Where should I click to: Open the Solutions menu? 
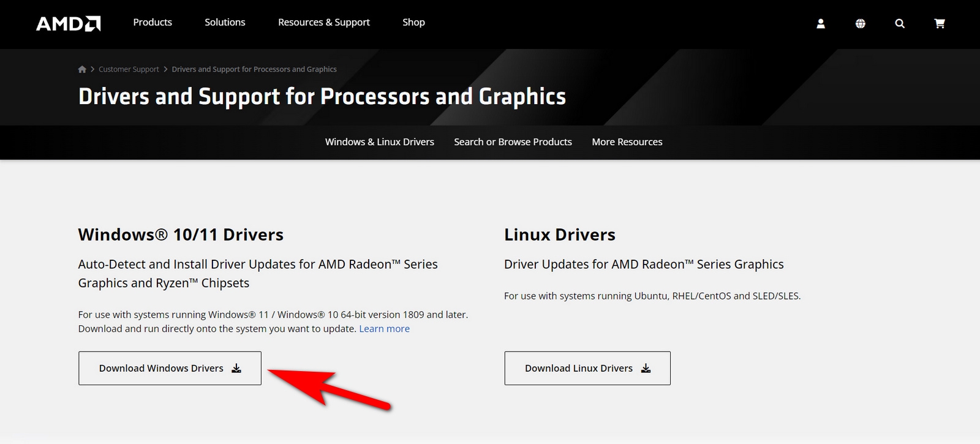[x=225, y=22]
